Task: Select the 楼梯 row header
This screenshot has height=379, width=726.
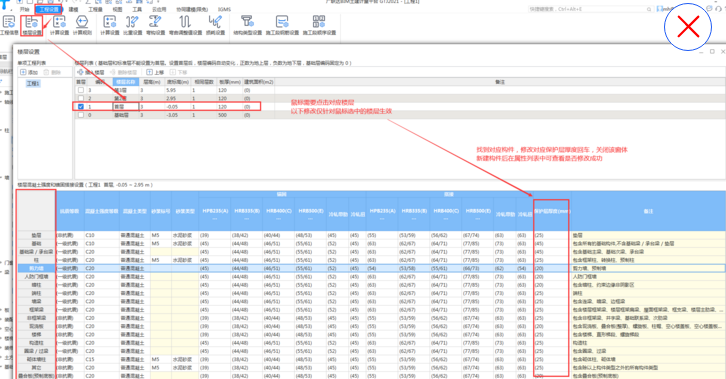Action: pyautogui.click(x=36, y=335)
